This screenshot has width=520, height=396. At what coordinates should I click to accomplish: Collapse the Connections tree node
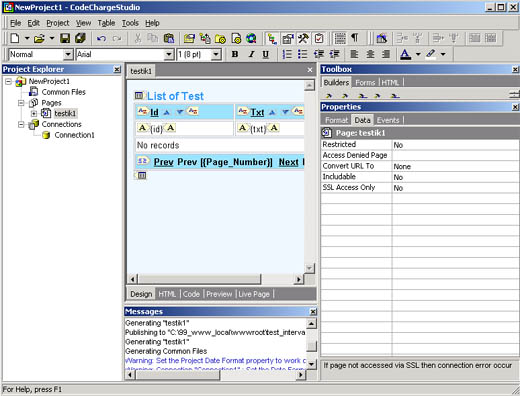click(21, 125)
